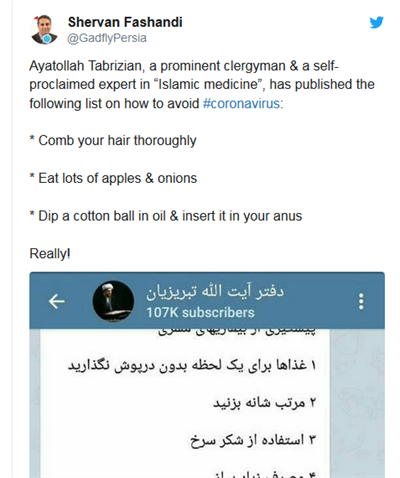Click the Persian channel title in header
This screenshot has width=400, height=478.
tap(215, 291)
